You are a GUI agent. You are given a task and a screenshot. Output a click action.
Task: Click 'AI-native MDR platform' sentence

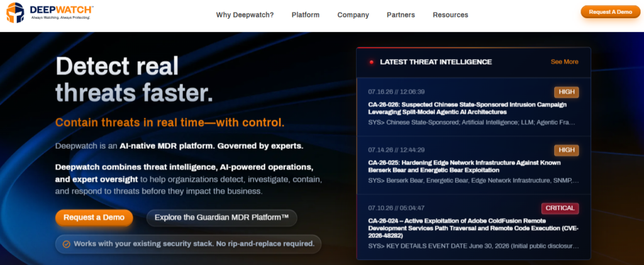click(x=179, y=146)
